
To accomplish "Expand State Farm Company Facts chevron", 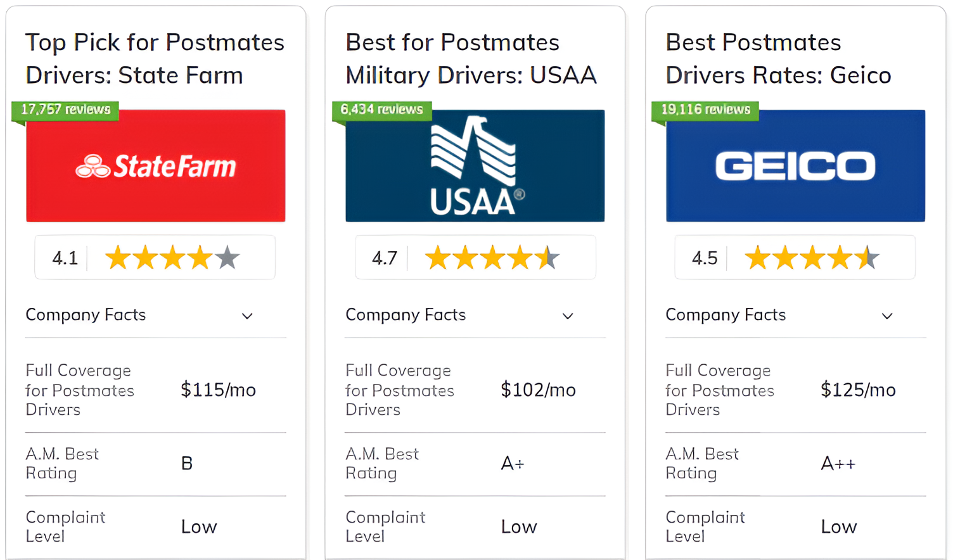I will (247, 315).
